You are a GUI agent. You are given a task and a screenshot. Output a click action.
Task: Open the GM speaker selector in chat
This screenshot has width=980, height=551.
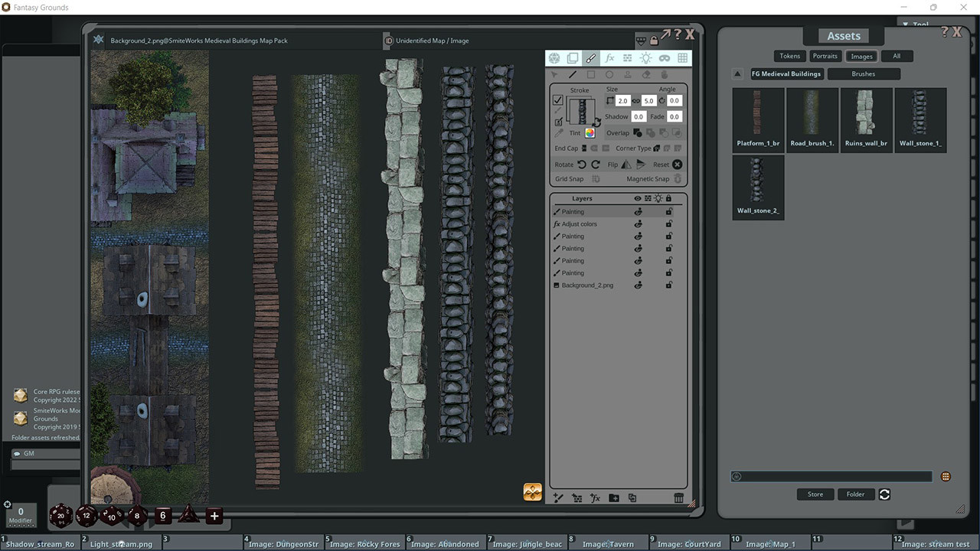[x=15, y=453]
